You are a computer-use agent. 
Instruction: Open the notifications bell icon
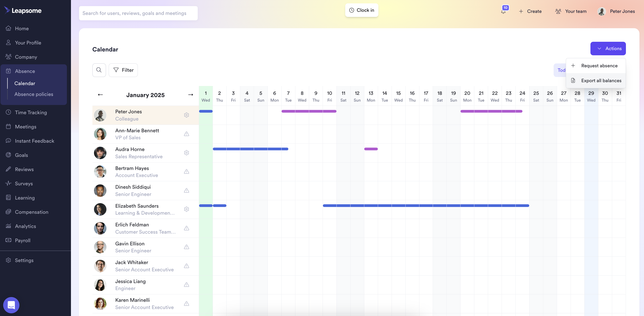(503, 11)
